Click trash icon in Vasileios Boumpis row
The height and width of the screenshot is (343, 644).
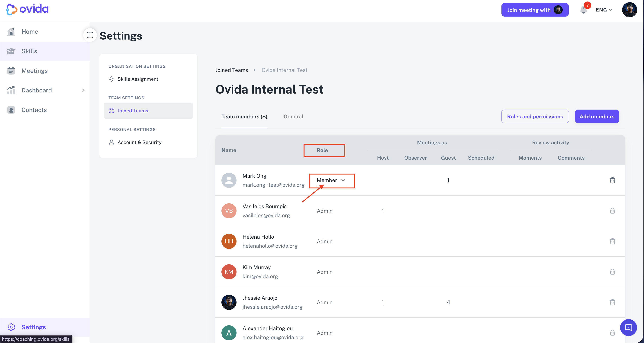[612, 211]
